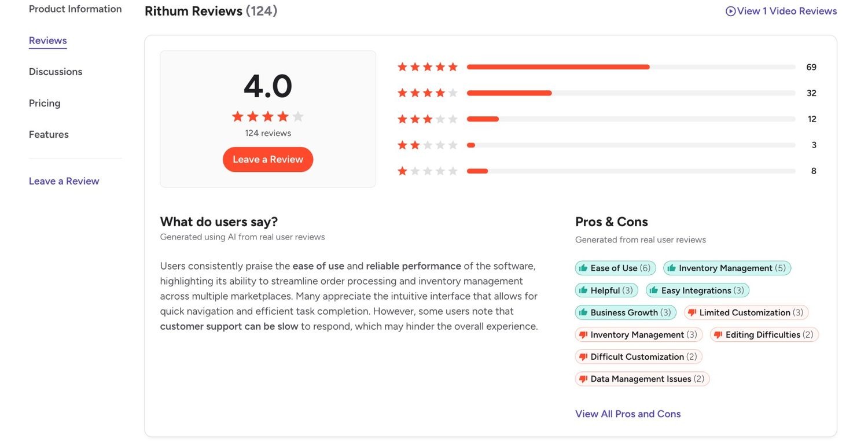Click the thumbs-up icon on Ease of Use tag
Image resolution: width=868 pixels, height=446 pixels.
pyautogui.click(x=583, y=268)
